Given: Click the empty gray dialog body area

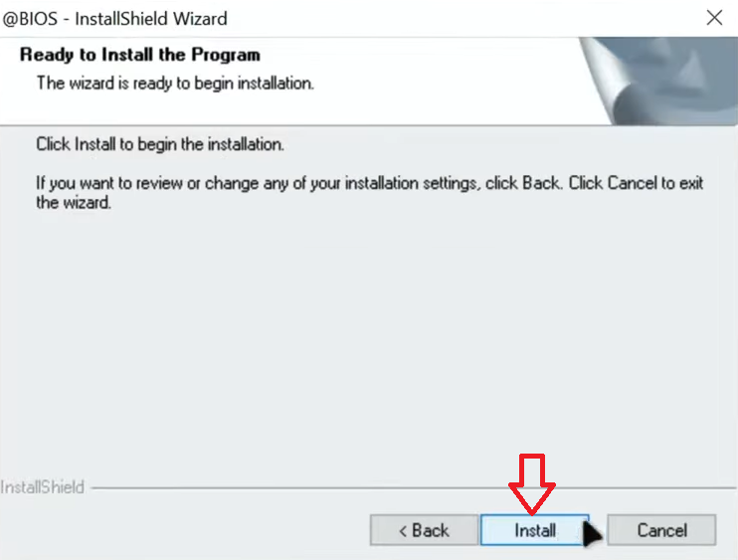Looking at the screenshot, I should tap(369, 339).
